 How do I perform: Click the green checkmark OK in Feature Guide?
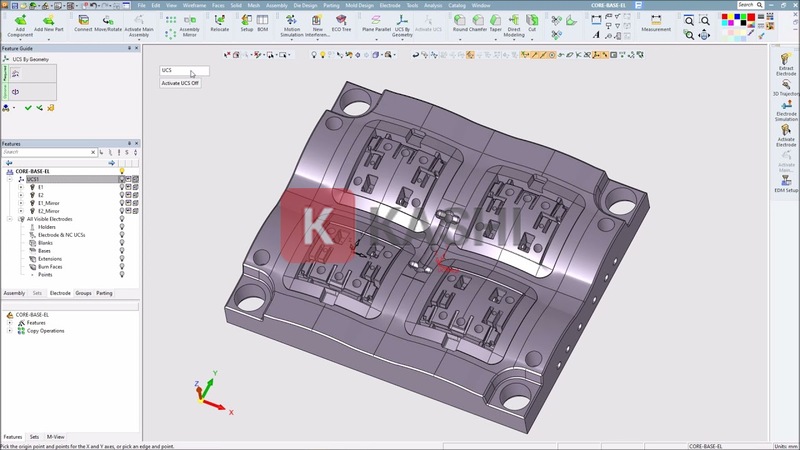tap(28, 108)
